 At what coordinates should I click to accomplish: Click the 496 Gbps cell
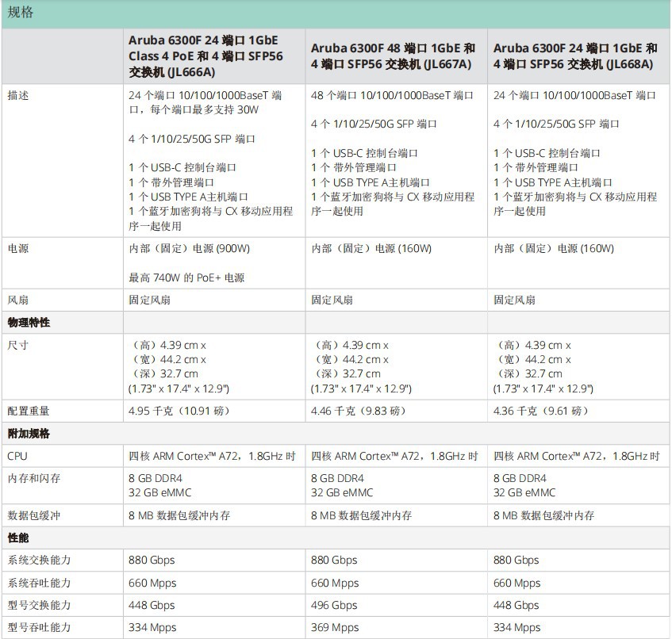click(334, 605)
